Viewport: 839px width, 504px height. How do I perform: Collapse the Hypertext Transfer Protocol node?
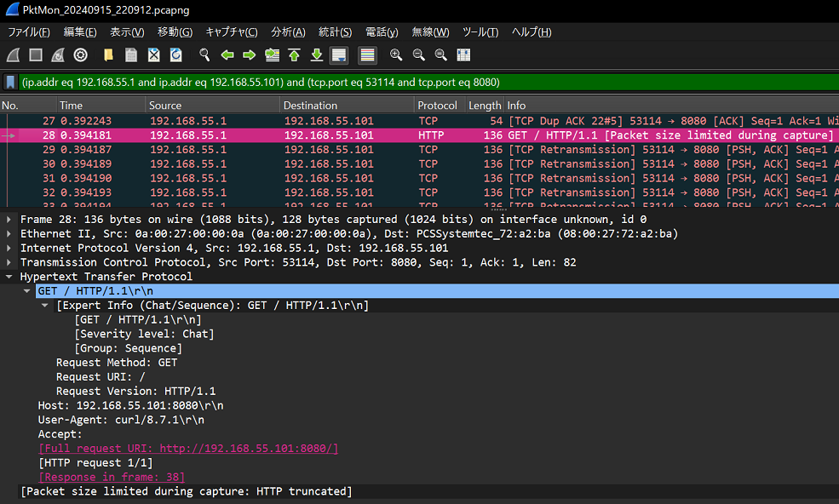pyautogui.click(x=9, y=277)
